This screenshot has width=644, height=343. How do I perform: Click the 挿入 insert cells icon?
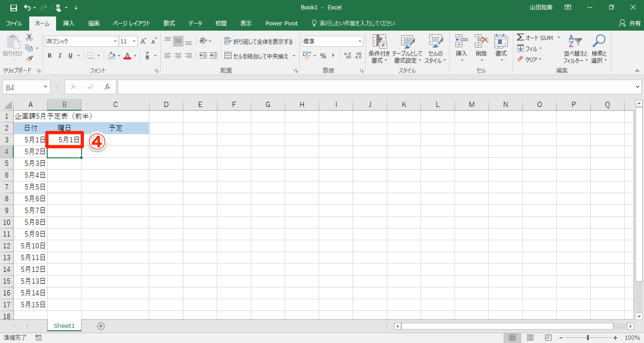462,41
